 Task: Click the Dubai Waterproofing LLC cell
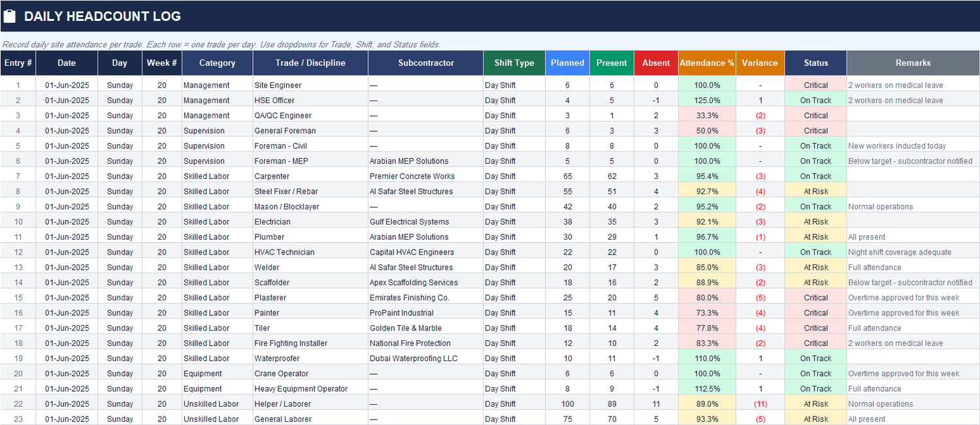[x=426, y=358]
